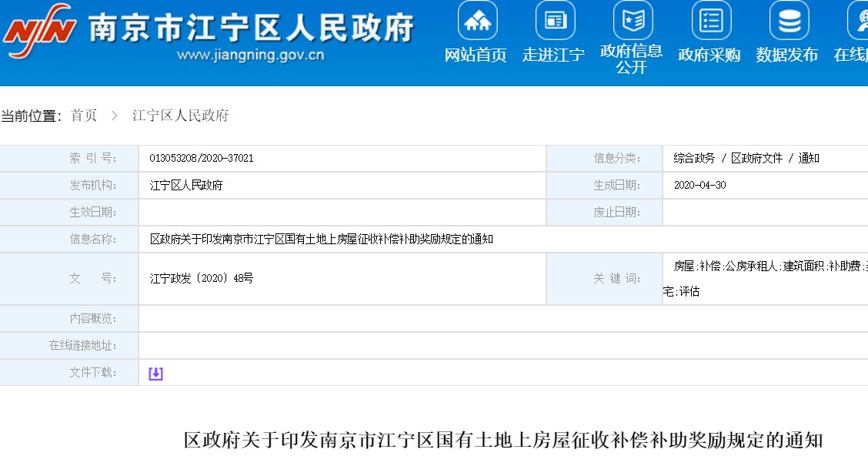Click the 在线链接地址 label
Screen dimensions: 868x456
pyautogui.click(x=82, y=346)
